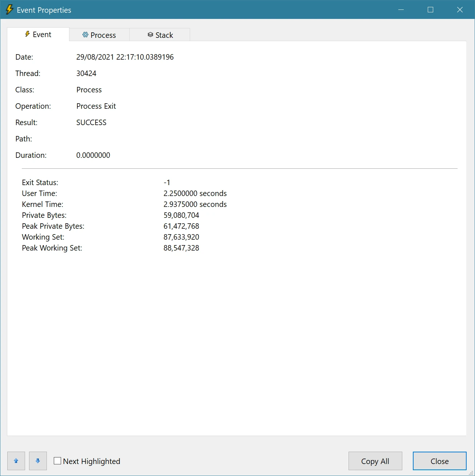Close the Event Properties dialog with Close button

(x=439, y=461)
